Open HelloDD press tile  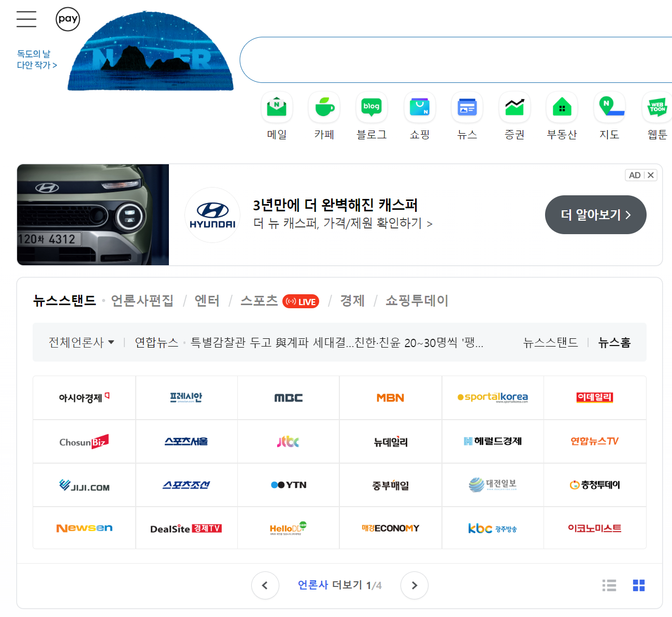[289, 528]
